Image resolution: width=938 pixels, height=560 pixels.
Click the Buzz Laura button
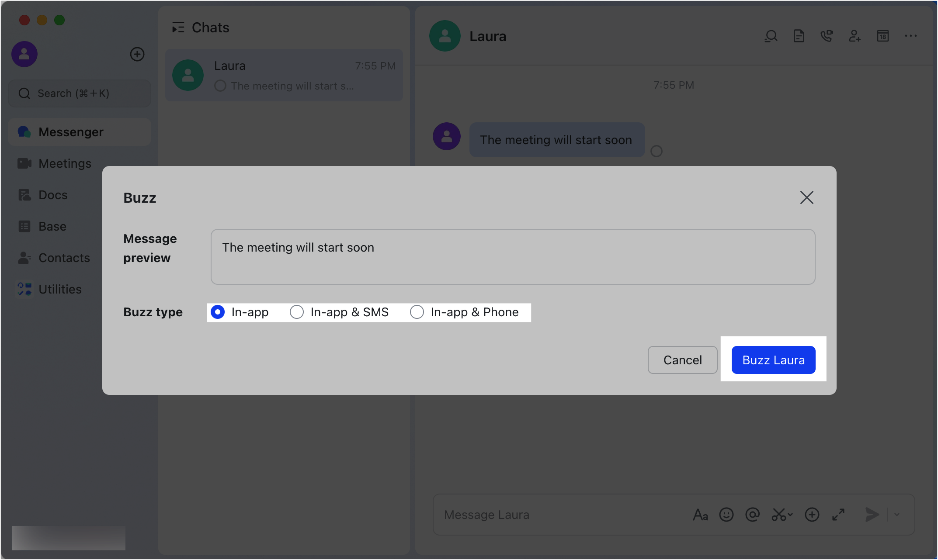coord(773,360)
